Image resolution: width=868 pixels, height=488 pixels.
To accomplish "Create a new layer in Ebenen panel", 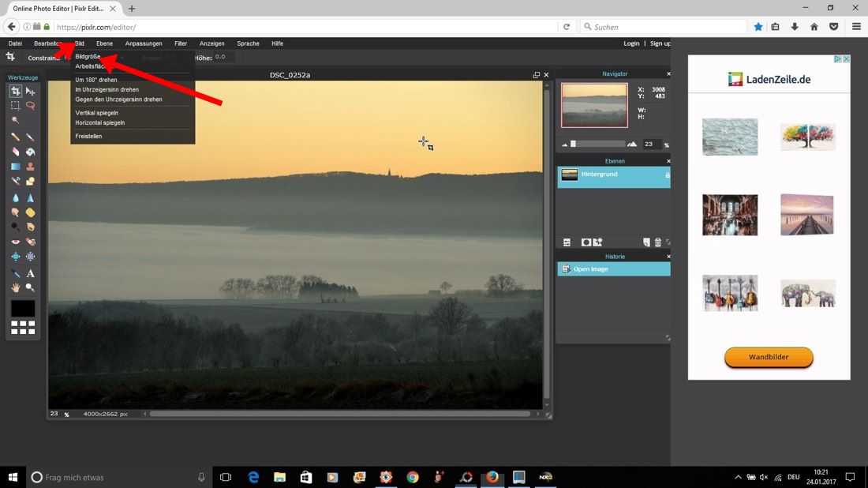I will tap(646, 242).
